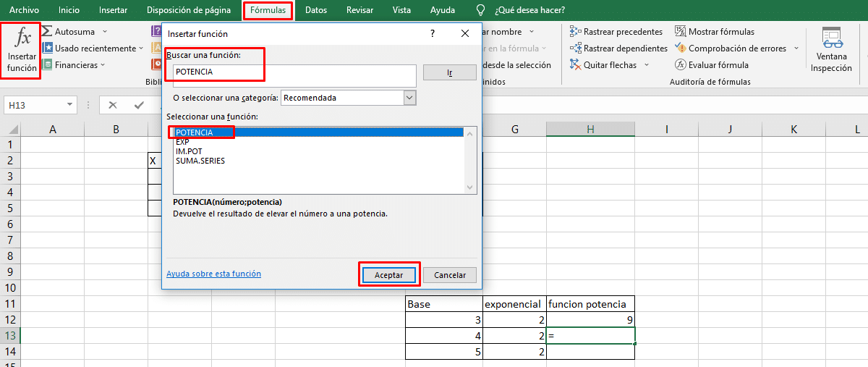This screenshot has width=868, height=367.
Task: Open the Archivo menu tab
Action: click(x=24, y=11)
